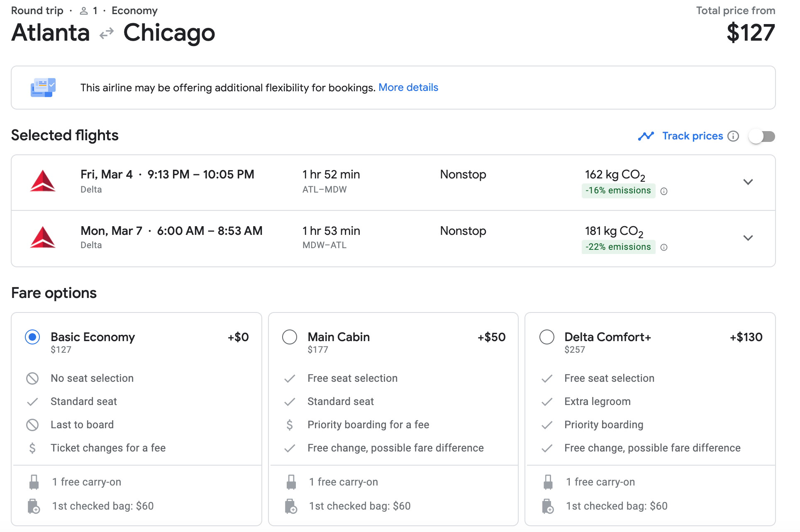Expand the Fri, Mar 4 flight details
This screenshot has width=800, height=532.
pos(748,182)
